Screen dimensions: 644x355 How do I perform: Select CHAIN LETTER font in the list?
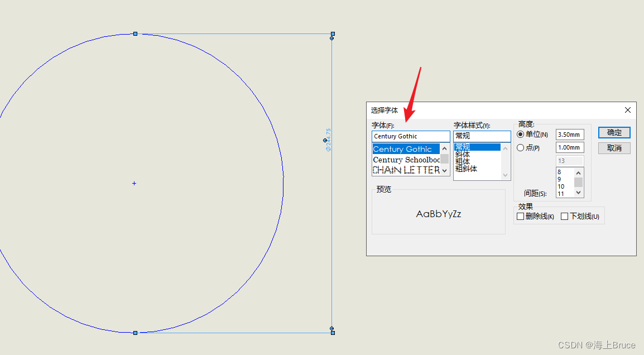click(406, 170)
